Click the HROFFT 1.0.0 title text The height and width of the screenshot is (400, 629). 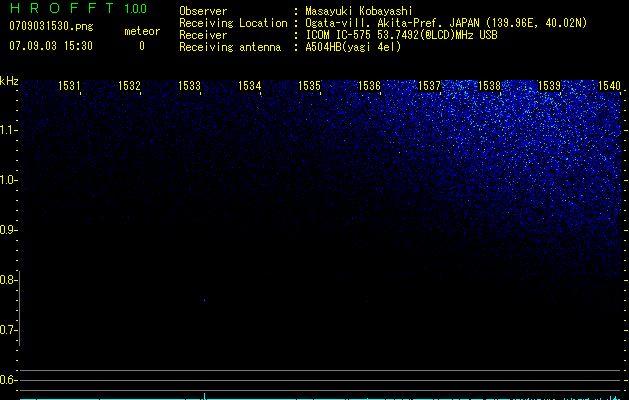pos(78,8)
